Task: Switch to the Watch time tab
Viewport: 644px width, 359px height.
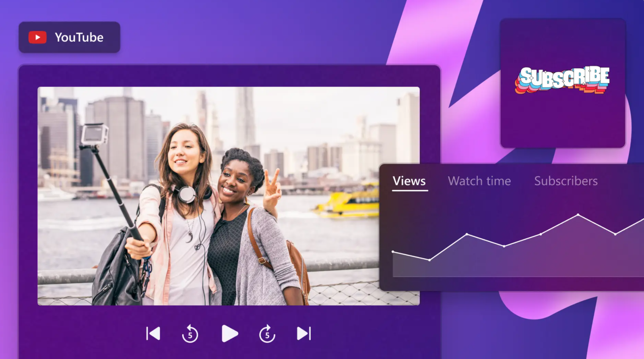Action: [479, 181]
